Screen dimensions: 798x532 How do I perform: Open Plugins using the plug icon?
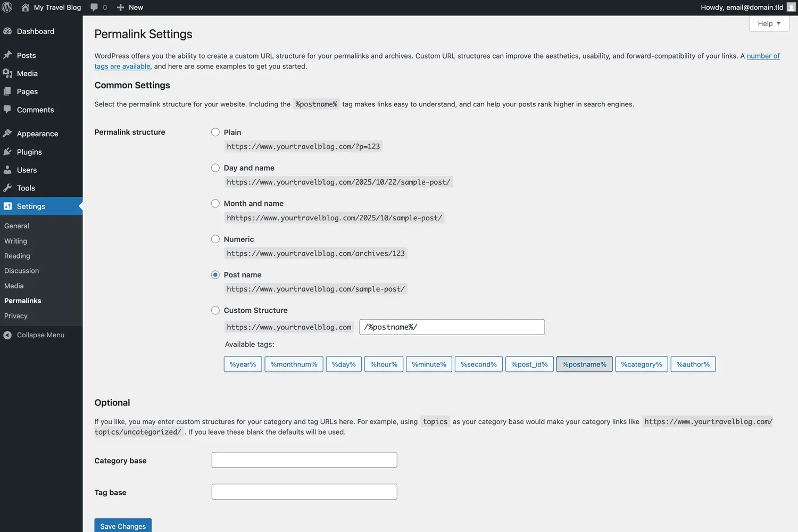8,152
